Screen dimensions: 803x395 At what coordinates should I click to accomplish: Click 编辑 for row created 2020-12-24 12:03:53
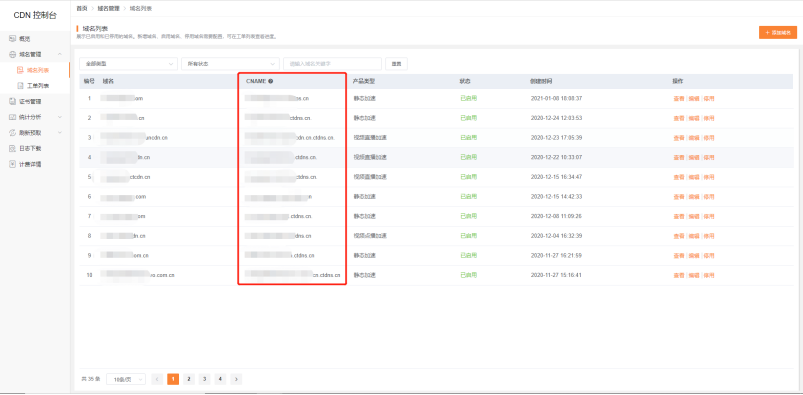pyautogui.click(x=693, y=118)
